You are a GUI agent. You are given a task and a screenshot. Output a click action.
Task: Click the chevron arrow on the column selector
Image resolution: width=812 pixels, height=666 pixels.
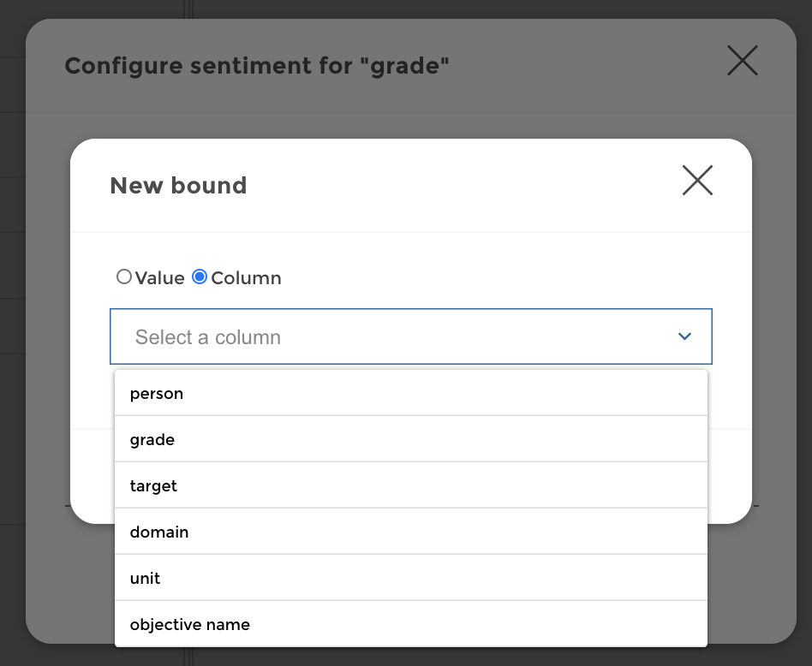[684, 336]
